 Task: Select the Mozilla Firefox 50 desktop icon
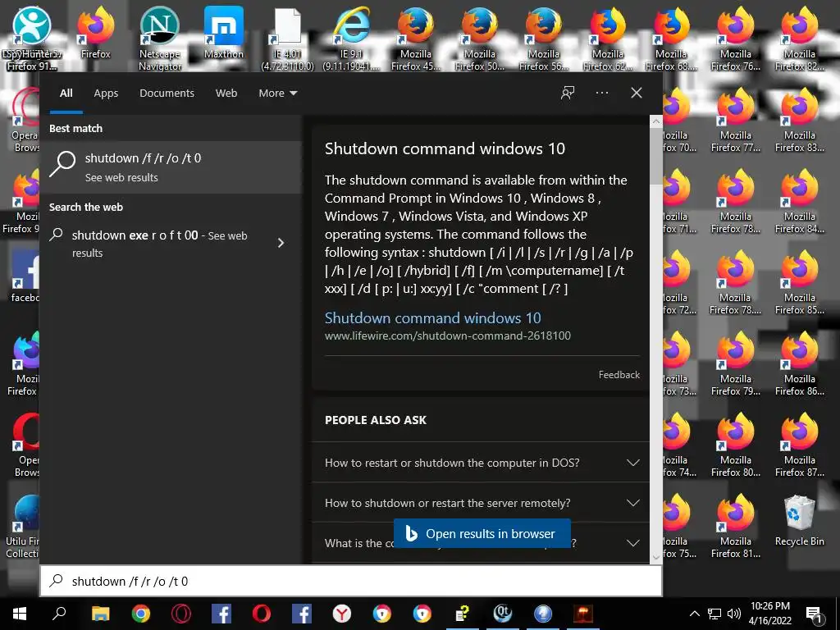coord(479,39)
